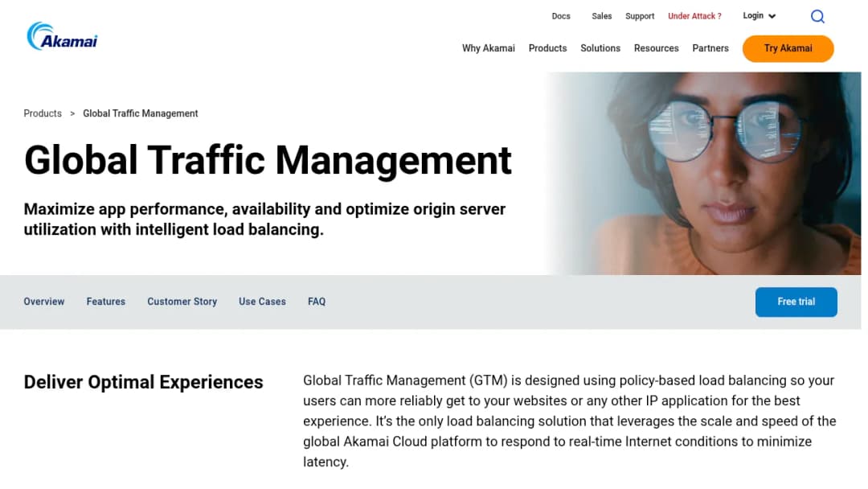The height and width of the screenshot is (489, 868).
Task: Expand the Login dropdown
Action: [759, 16]
